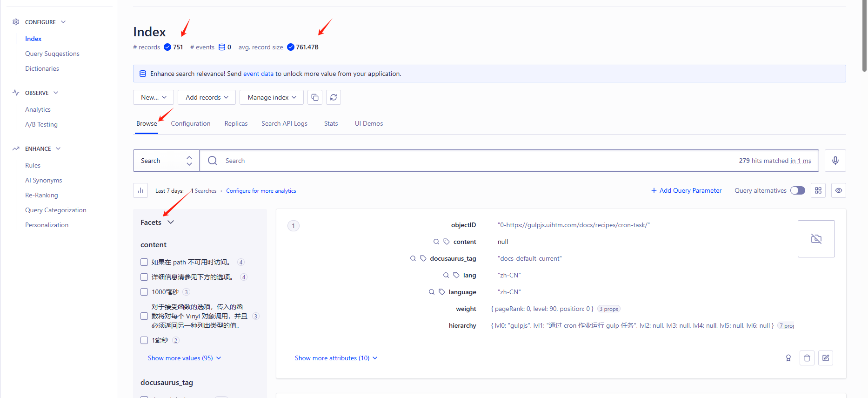Toggle the eye visibility preview icon
This screenshot has width=868, height=398.
839,190
